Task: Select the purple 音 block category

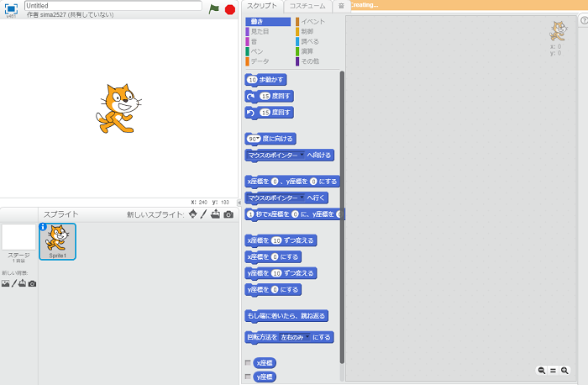Action: tap(252, 41)
